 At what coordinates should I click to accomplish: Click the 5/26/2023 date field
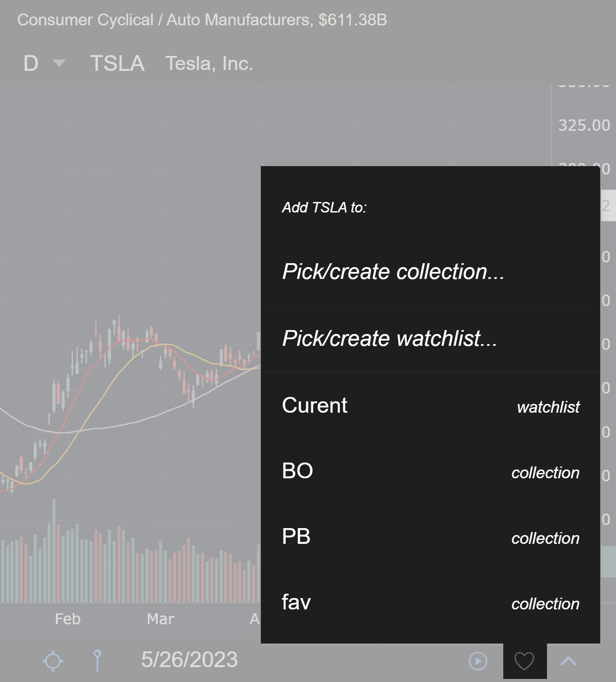pyautogui.click(x=189, y=660)
